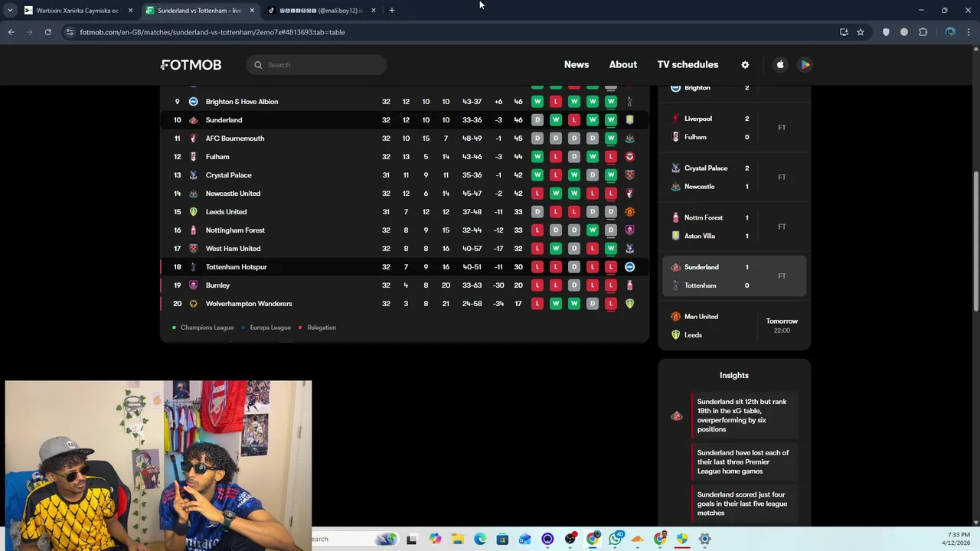The image size is (980, 551).
Task: Click the FotMob logo
Action: (191, 65)
